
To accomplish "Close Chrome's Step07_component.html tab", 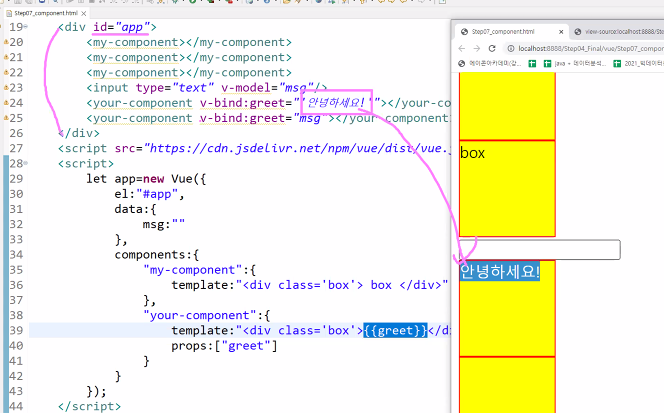I will point(561,32).
